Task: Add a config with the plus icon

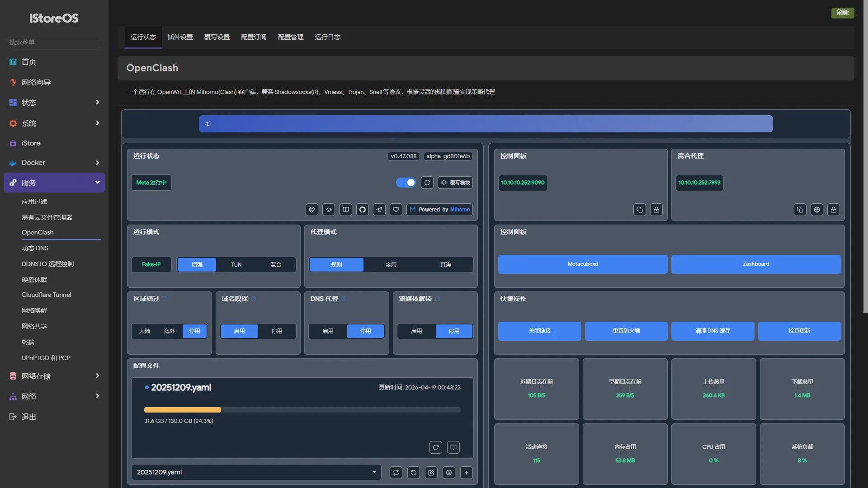Action: (467, 473)
